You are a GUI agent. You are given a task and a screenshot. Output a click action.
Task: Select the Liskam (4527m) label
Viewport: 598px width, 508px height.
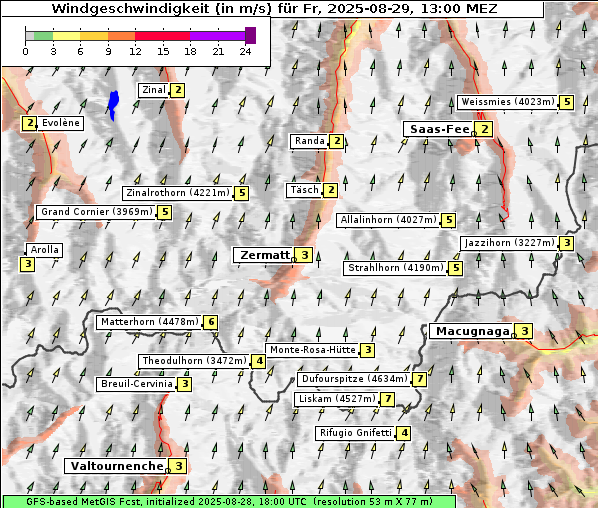tap(337, 399)
